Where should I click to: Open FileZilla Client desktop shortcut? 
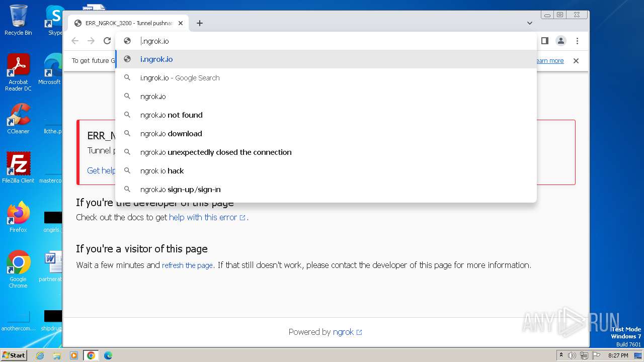tap(18, 167)
